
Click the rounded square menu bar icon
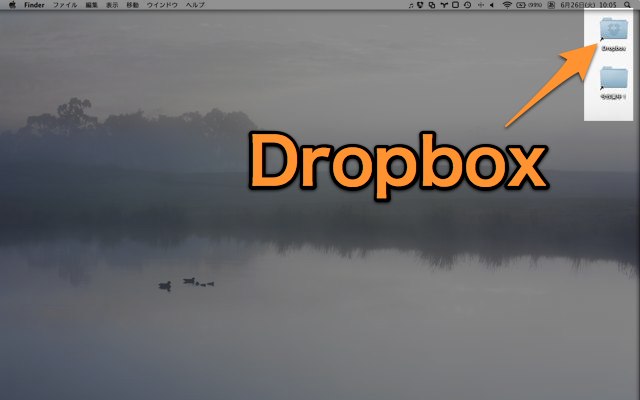coord(456,5)
